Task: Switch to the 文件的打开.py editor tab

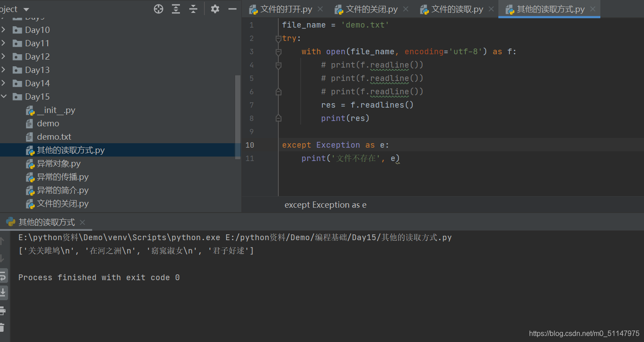Action: click(x=286, y=9)
